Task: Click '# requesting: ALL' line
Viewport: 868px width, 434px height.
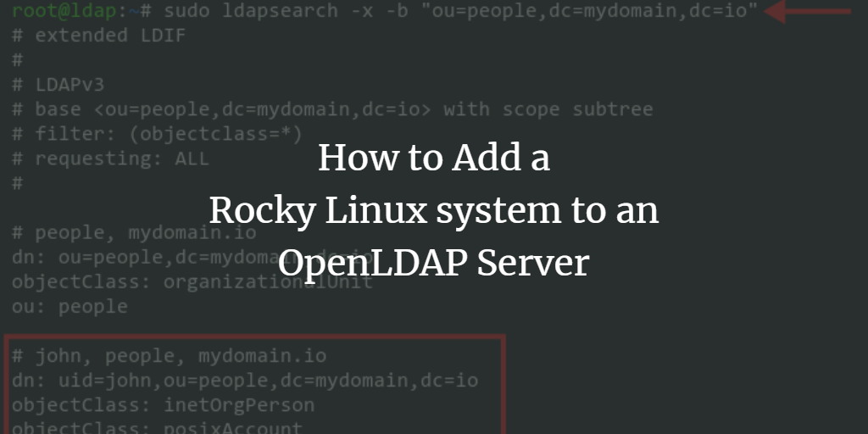Action: (110, 159)
